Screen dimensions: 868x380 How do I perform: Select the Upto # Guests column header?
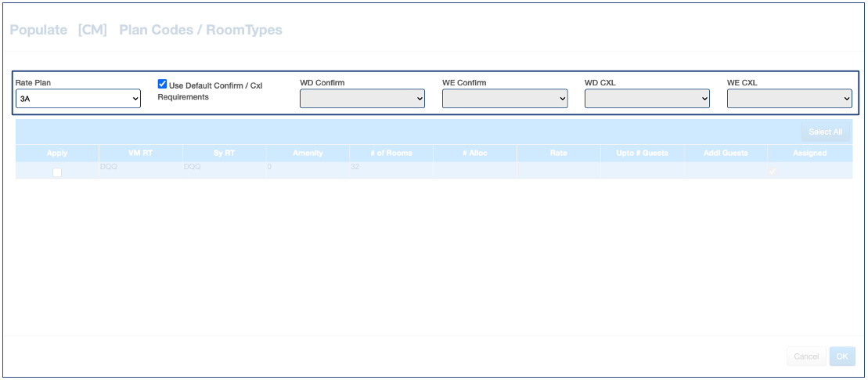[x=643, y=153]
